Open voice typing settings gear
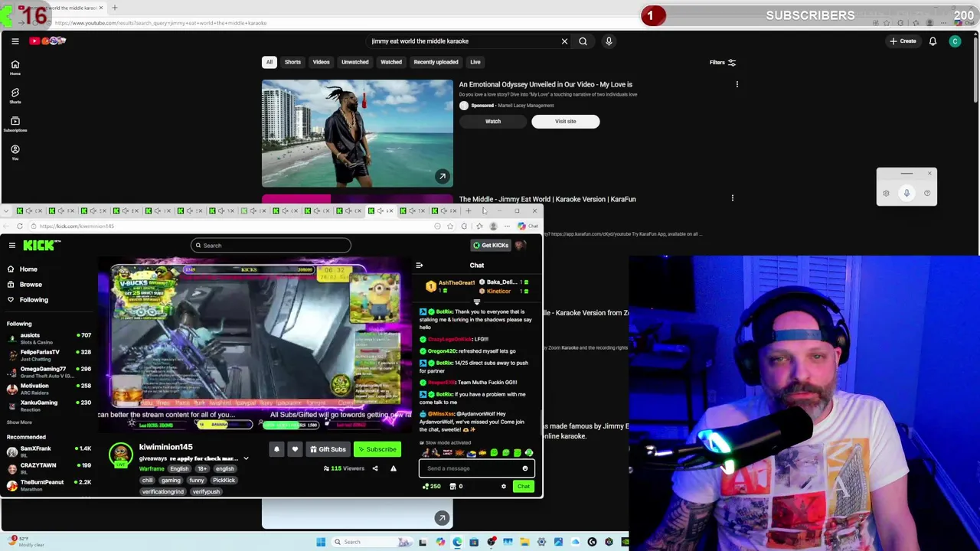Screen dimensions: 980x551 click(886, 194)
